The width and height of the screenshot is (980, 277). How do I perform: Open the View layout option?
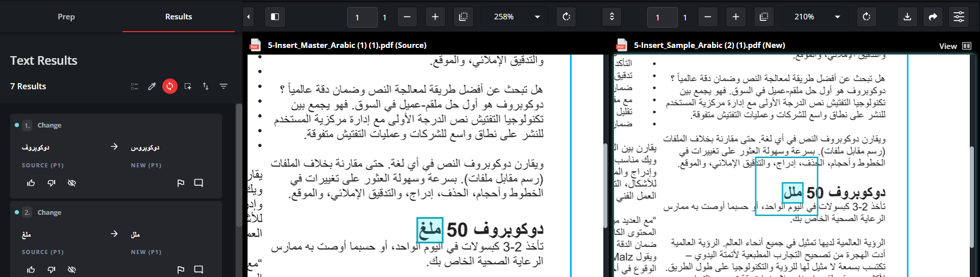tap(955, 46)
